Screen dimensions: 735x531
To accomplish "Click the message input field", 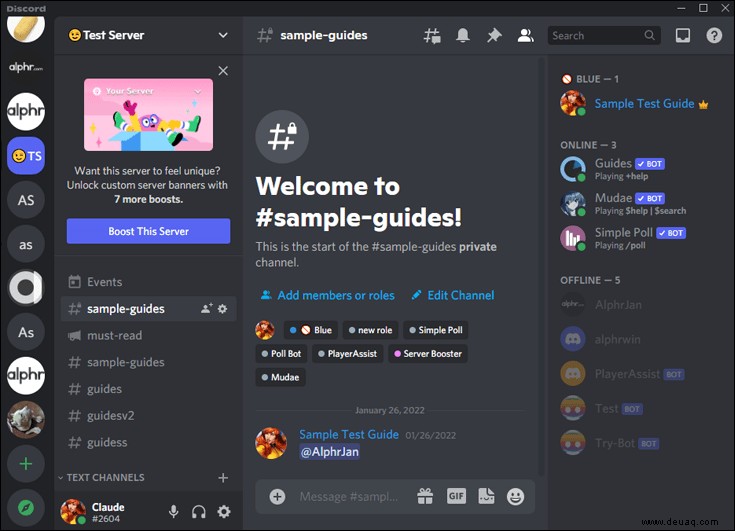I will 349,497.
